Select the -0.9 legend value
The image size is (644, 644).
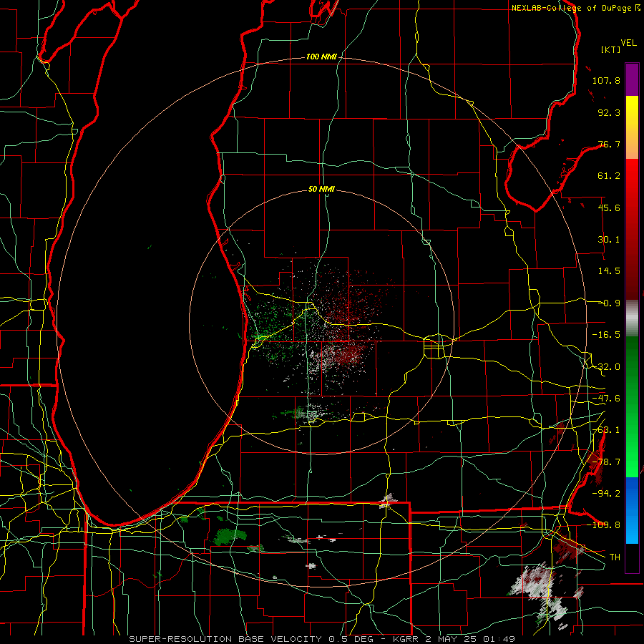point(610,303)
